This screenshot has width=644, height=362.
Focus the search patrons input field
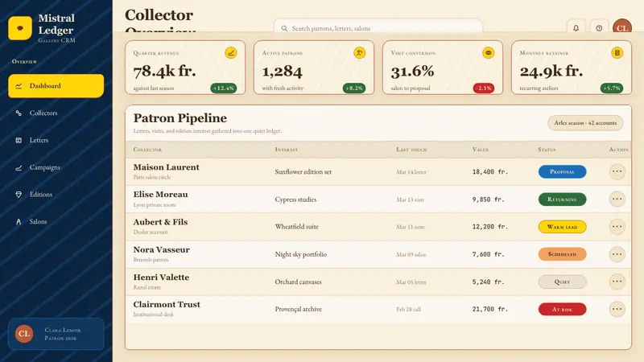click(378, 27)
